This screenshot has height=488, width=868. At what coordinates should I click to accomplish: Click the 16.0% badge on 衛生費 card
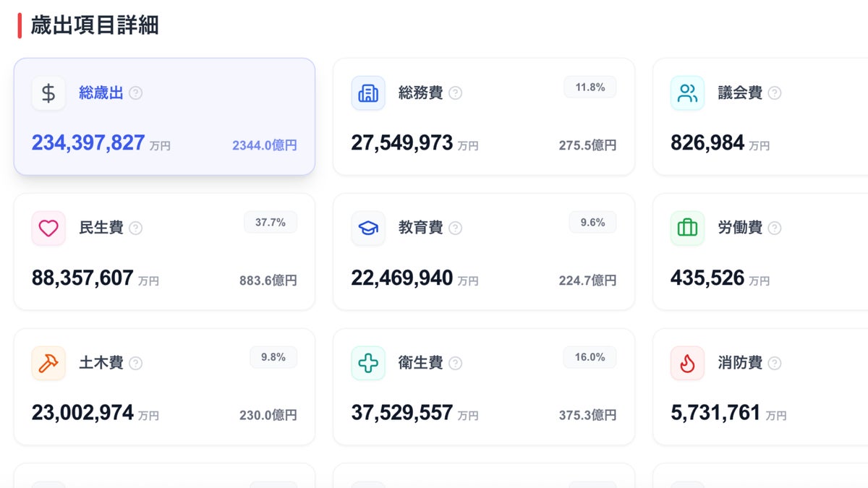pyautogui.click(x=590, y=357)
